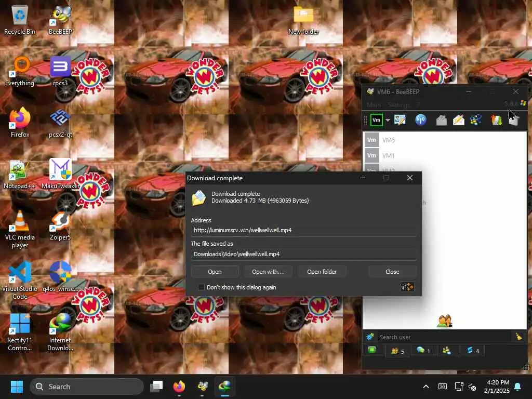The width and height of the screenshot is (532, 399).
Task: Click Firefox on the taskbar
Action: pyautogui.click(x=179, y=387)
